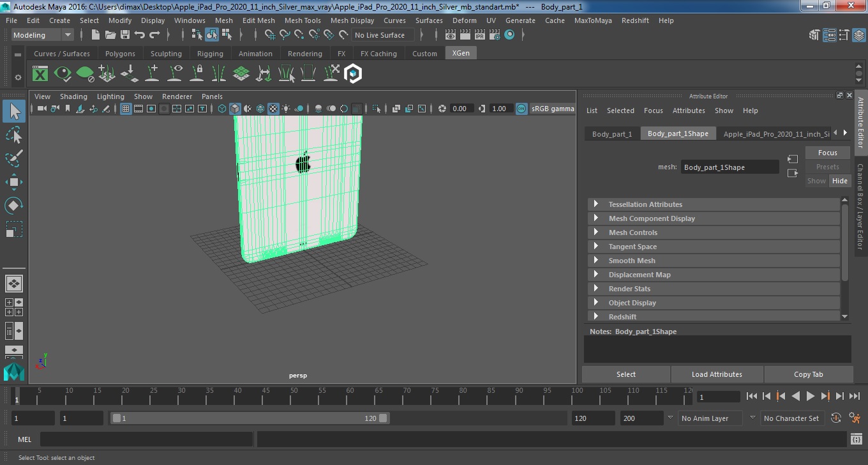Click XGen preview eye icon on shelf
This screenshot has height=465, width=868.
coord(63,74)
